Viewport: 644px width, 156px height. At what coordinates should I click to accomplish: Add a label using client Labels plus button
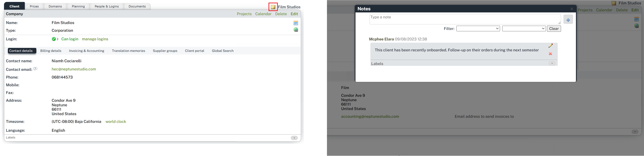[x=294, y=138]
